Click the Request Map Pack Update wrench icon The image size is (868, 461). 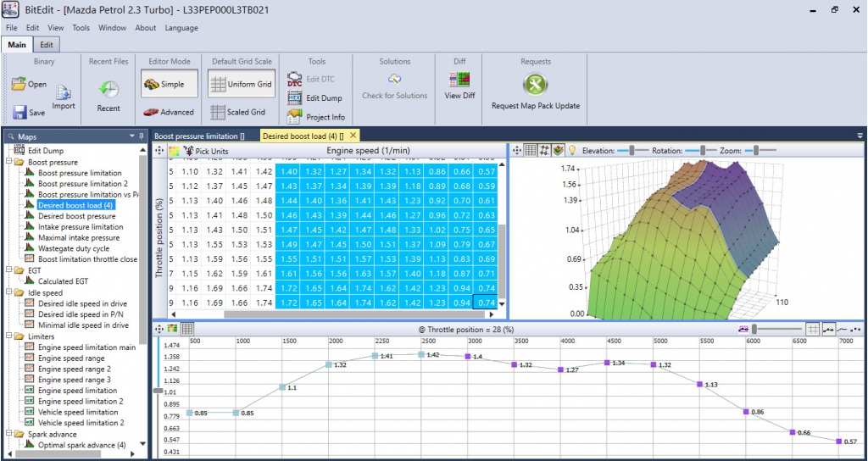pos(536,85)
